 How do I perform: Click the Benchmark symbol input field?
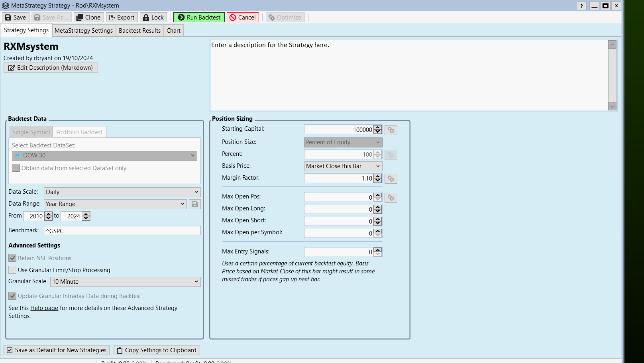[x=122, y=231]
